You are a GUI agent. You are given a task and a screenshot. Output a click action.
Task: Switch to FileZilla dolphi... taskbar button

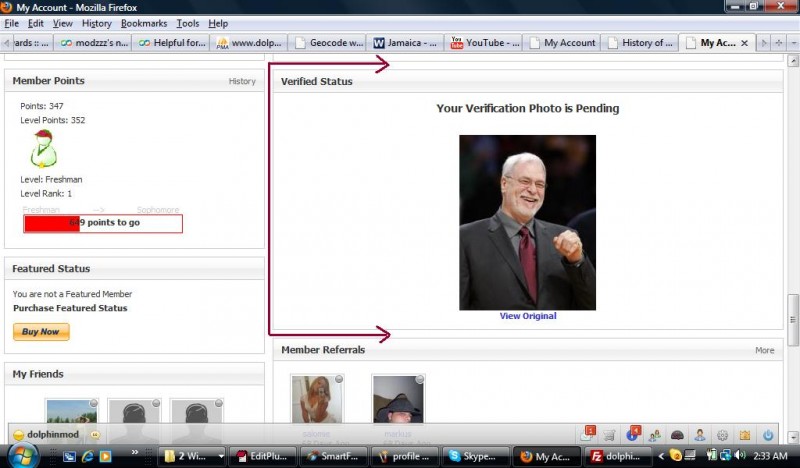click(x=617, y=456)
